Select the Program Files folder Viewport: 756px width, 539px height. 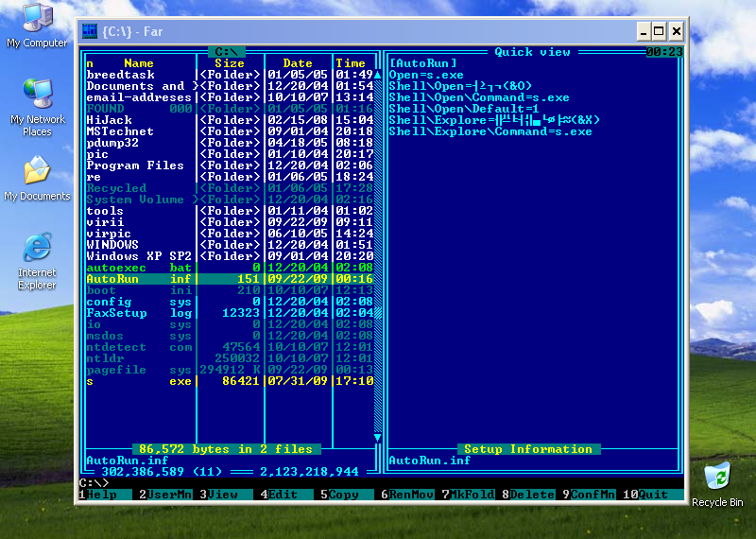(x=230, y=165)
